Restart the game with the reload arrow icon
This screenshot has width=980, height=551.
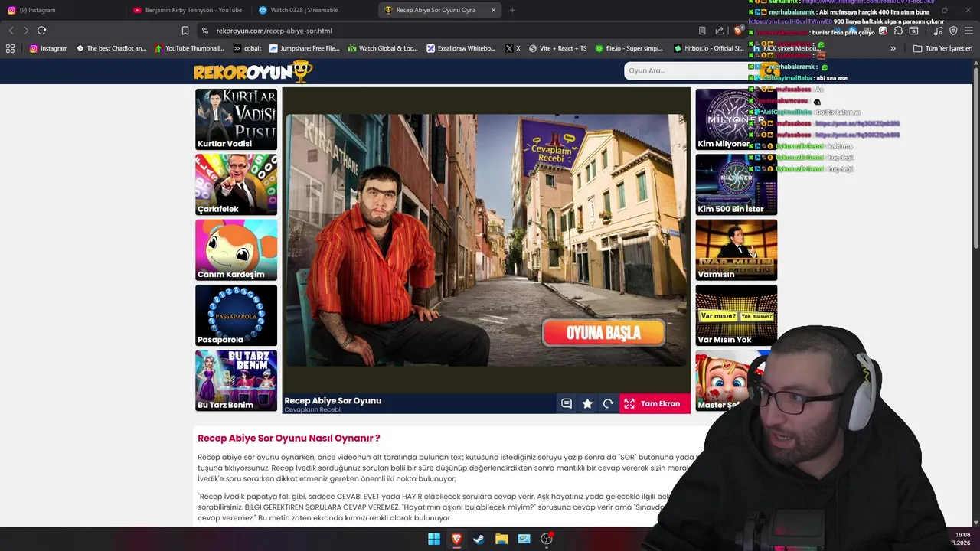coord(608,403)
